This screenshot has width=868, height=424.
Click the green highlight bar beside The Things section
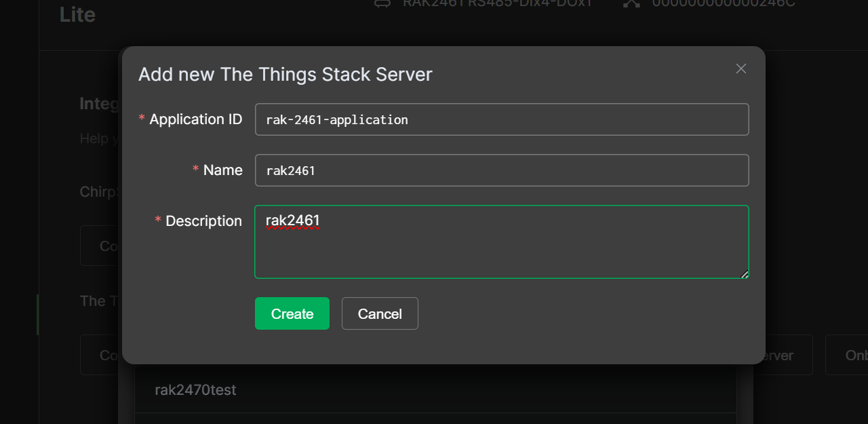(x=38, y=313)
